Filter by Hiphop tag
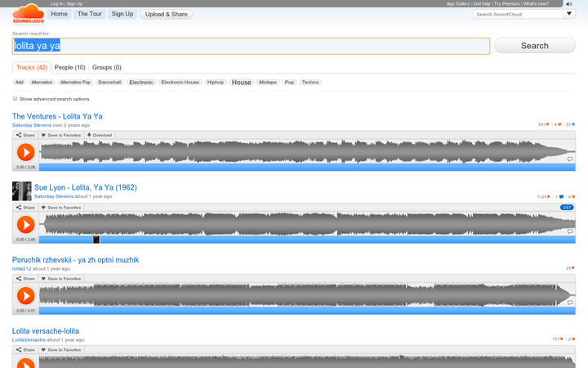 216,83
